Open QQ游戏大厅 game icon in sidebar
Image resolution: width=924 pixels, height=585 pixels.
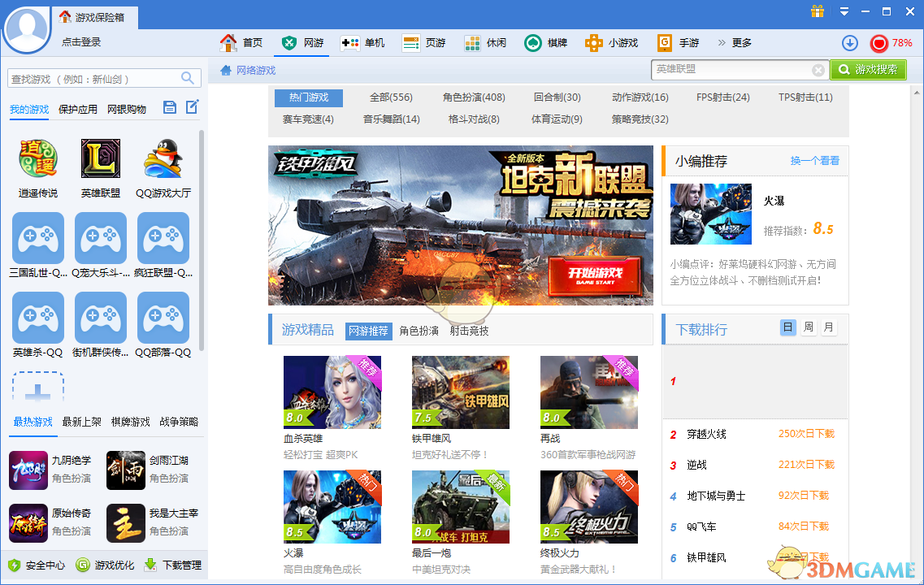point(163,158)
